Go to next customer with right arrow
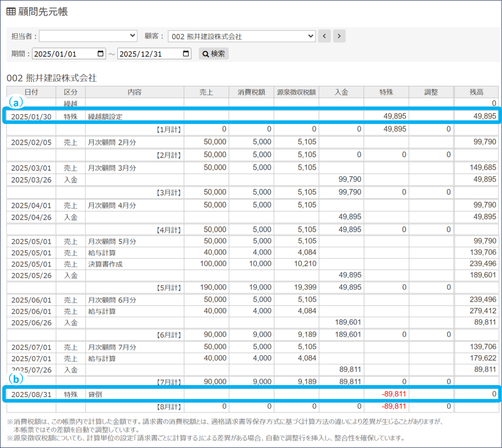Image resolution: width=502 pixels, height=448 pixels. (339, 36)
